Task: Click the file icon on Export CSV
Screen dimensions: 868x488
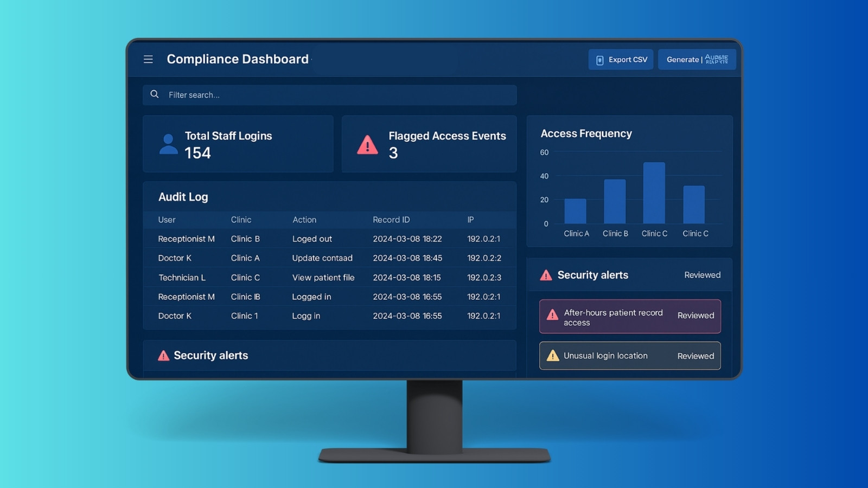Action: tap(600, 60)
